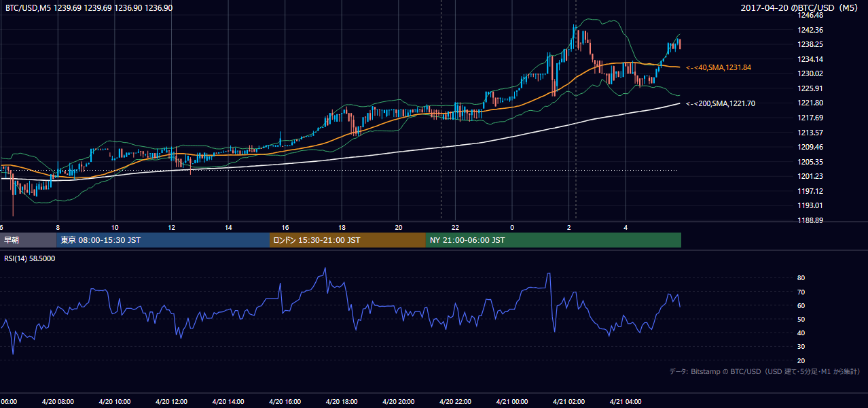Click the BTC/USD,M5 price header text

(88, 8)
